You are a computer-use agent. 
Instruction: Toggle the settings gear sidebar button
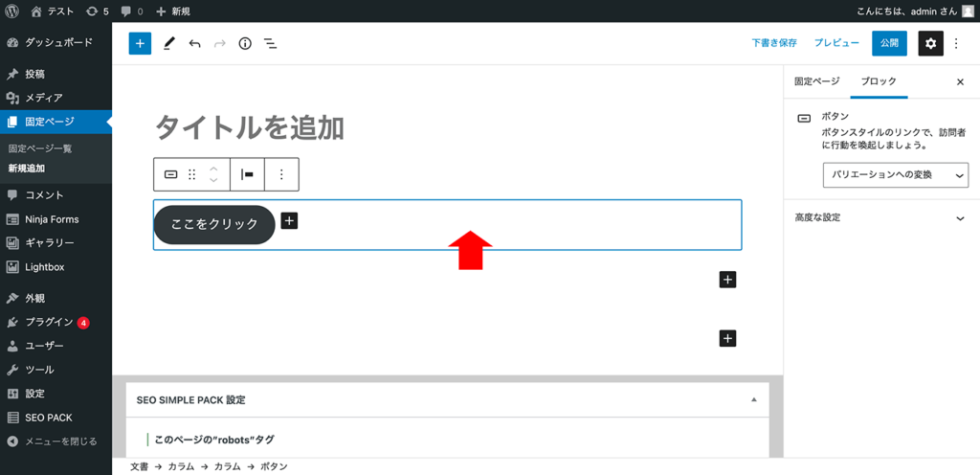[x=930, y=44]
